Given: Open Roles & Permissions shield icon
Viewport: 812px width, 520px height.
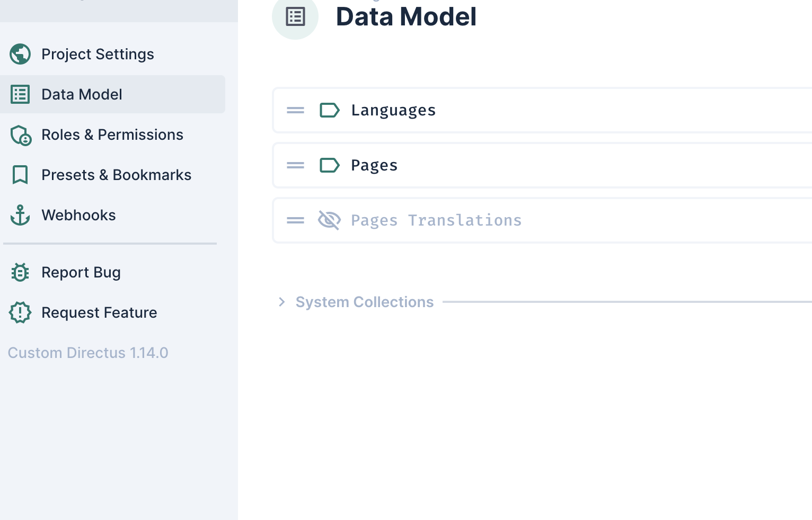Looking at the screenshot, I should click(x=20, y=136).
